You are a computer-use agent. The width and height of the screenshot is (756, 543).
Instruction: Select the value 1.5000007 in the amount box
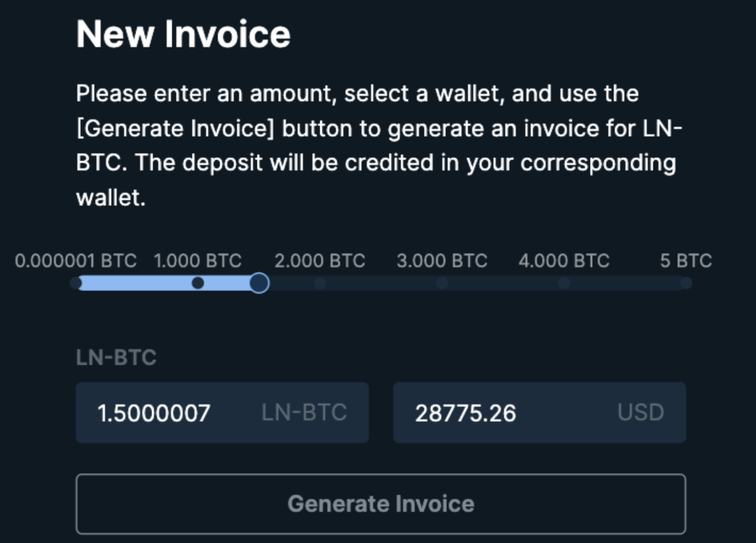coord(154,413)
